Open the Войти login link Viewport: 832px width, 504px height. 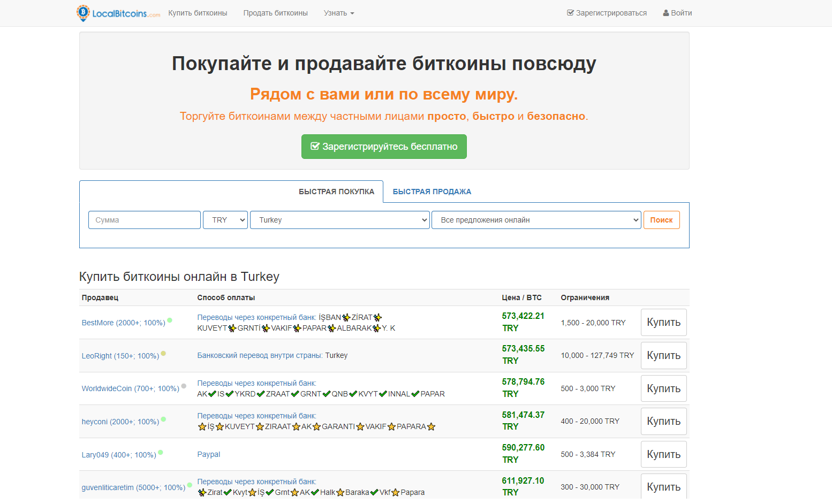click(x=677, y=13)
